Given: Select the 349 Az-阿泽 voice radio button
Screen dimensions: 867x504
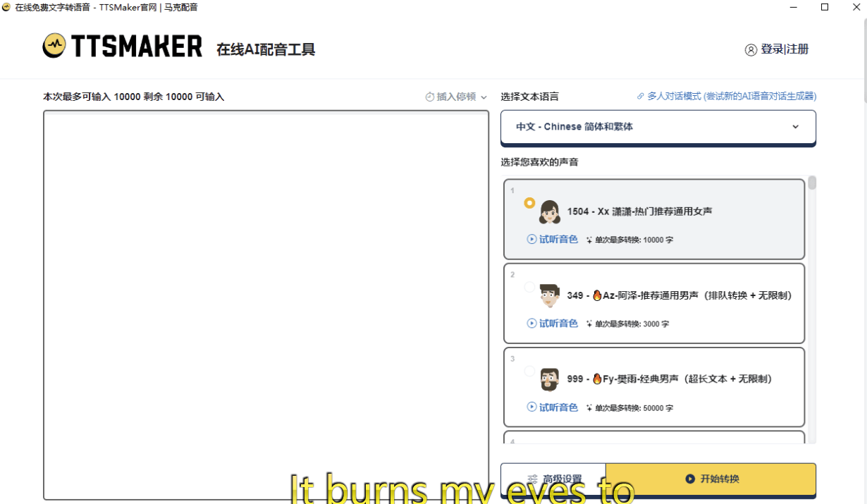Looking at the screenshot, I should 529,287.
